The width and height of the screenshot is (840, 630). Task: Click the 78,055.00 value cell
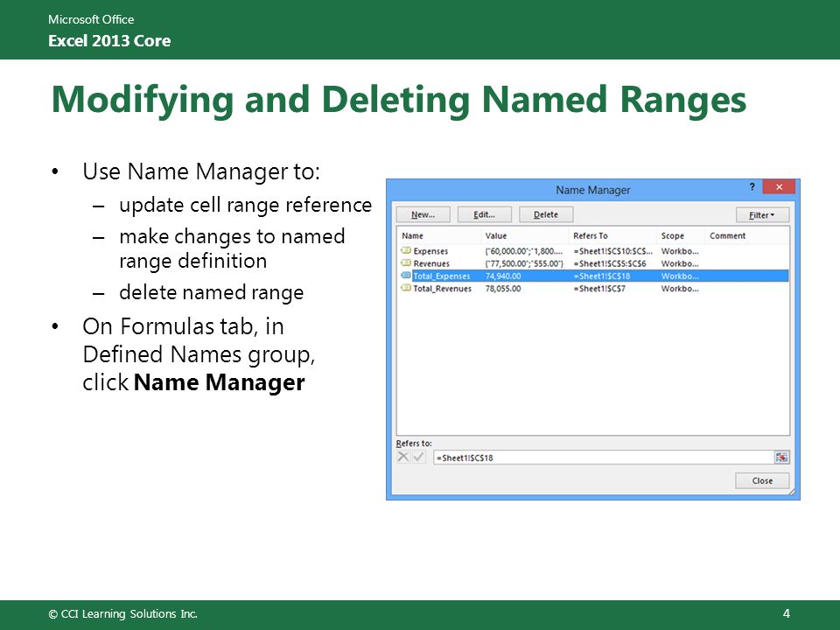(x=503, y=288)
